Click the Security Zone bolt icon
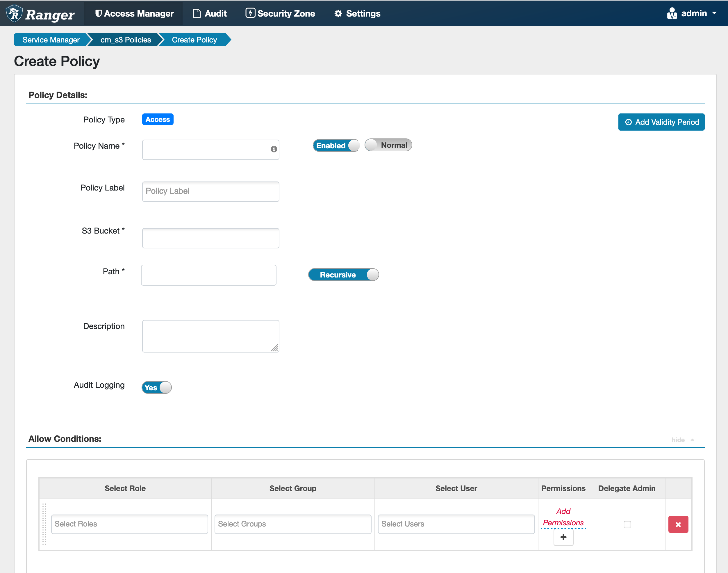Image resolution: width=728 pixels, height=573 pixels. click(250, 13)
